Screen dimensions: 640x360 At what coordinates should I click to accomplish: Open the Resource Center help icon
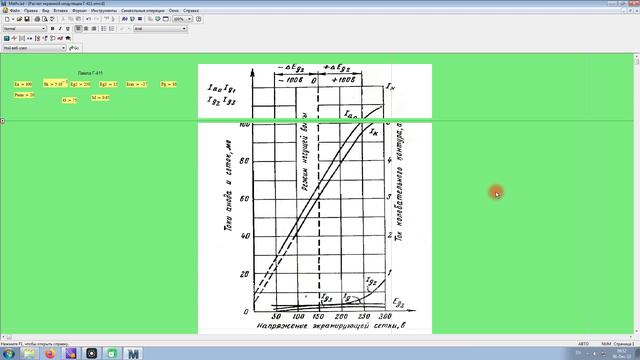(199, 19)
